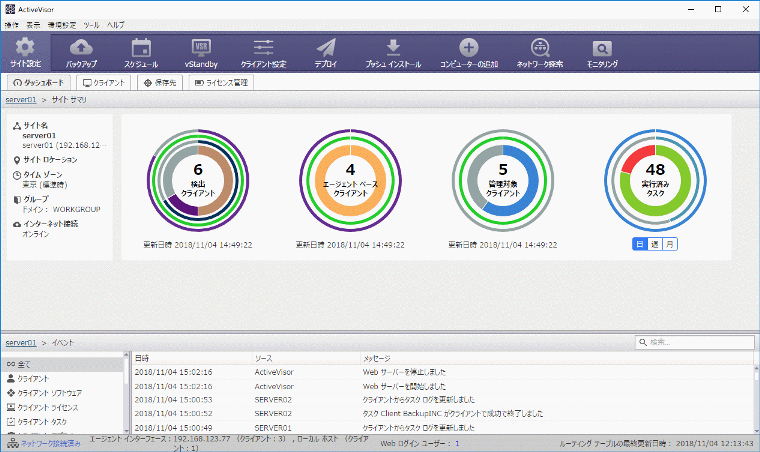Select the SERVER01 event at 15:00:49
The width and height of the screenshot is (760, 452).
[442, 428]
